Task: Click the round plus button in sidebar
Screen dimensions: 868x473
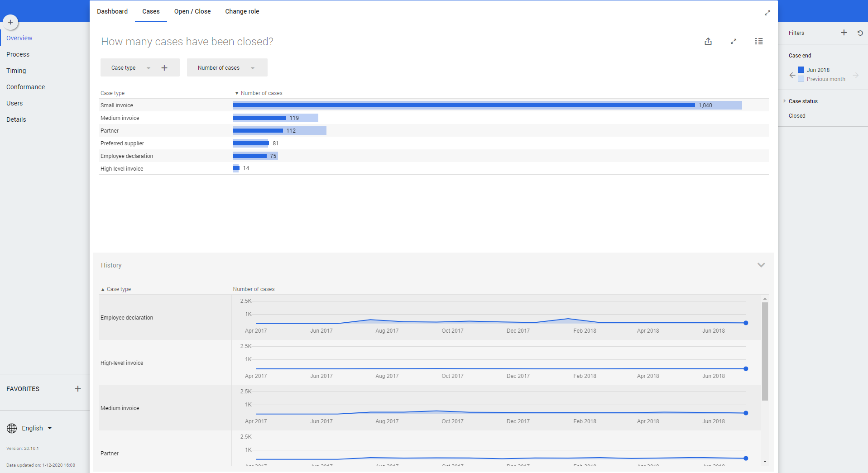Action: (x=10, y=22)
